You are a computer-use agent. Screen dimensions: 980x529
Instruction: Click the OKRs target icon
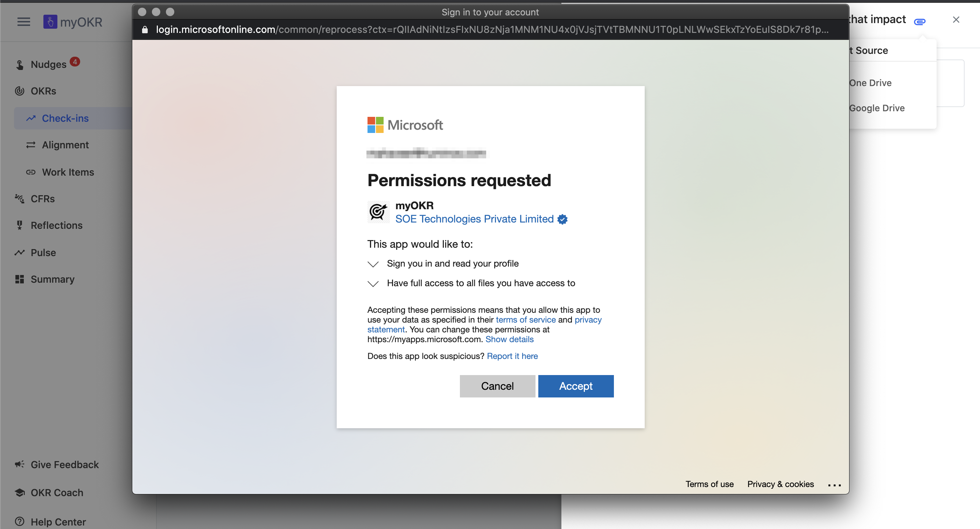click(19, 91)
